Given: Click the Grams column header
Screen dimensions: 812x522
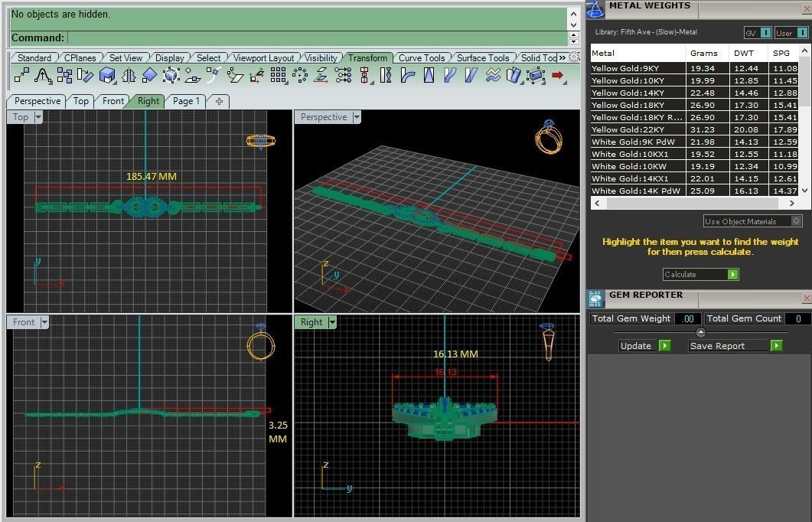Looking at the screenshot, I should [x=707, y=53].
